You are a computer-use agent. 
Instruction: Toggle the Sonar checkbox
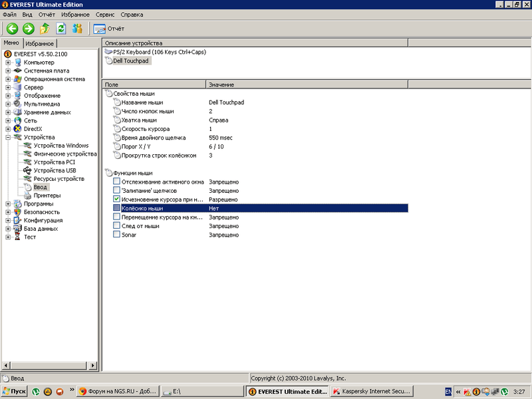(116, 235)
